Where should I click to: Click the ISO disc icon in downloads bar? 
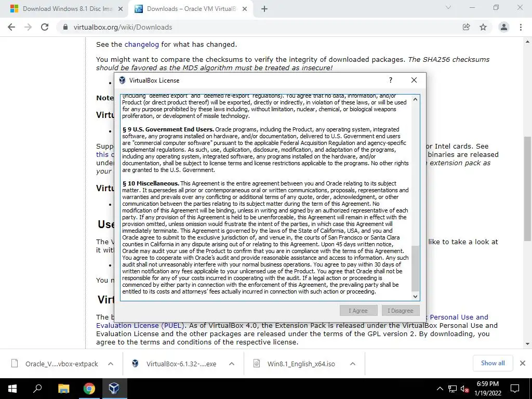click(257, 363)
